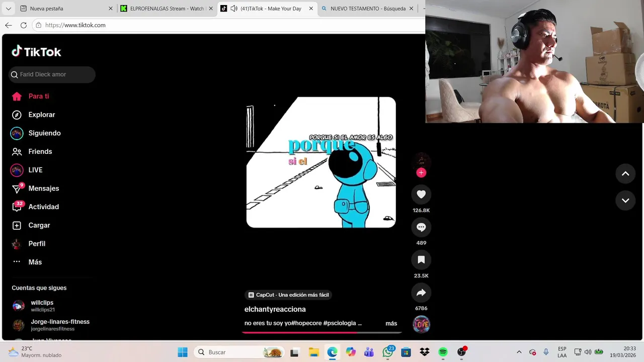Go to previous video arrow
Image resolution: width=644 pixels, height=362 pixels.
[x=625, y=173]
